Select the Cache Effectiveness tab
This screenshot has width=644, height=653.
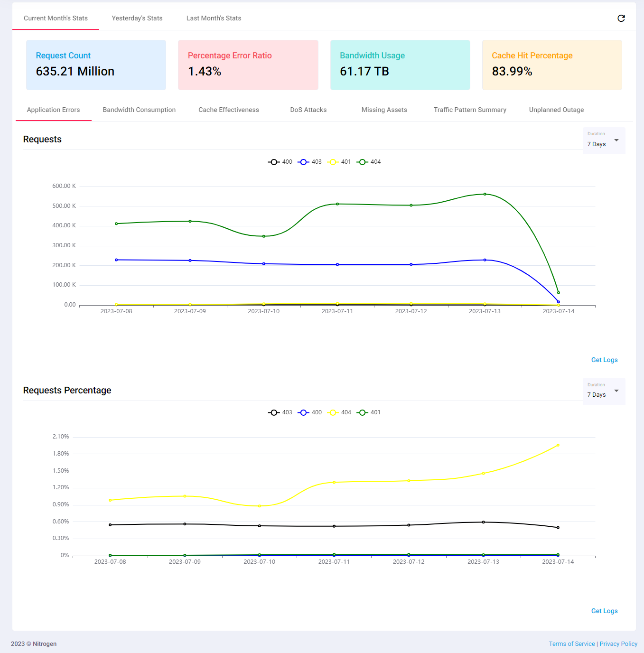click(229, 110)
